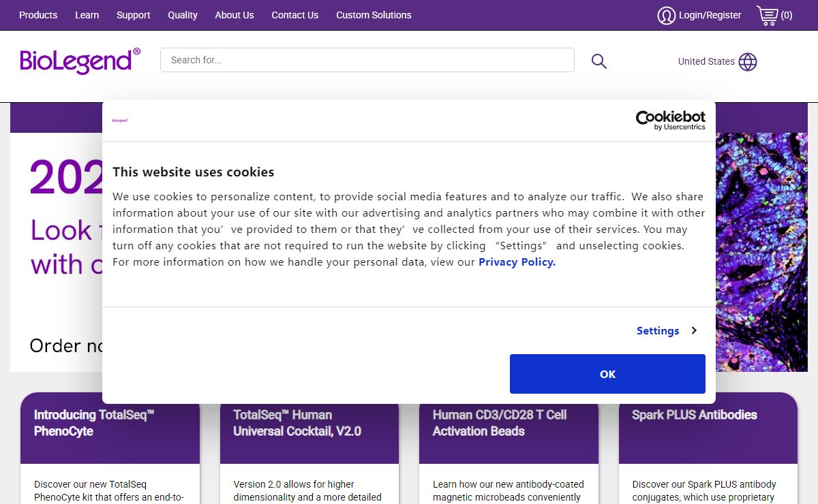Open the Learn menu
This screenshot has width=818, height=504.
[x=87, y=15]
